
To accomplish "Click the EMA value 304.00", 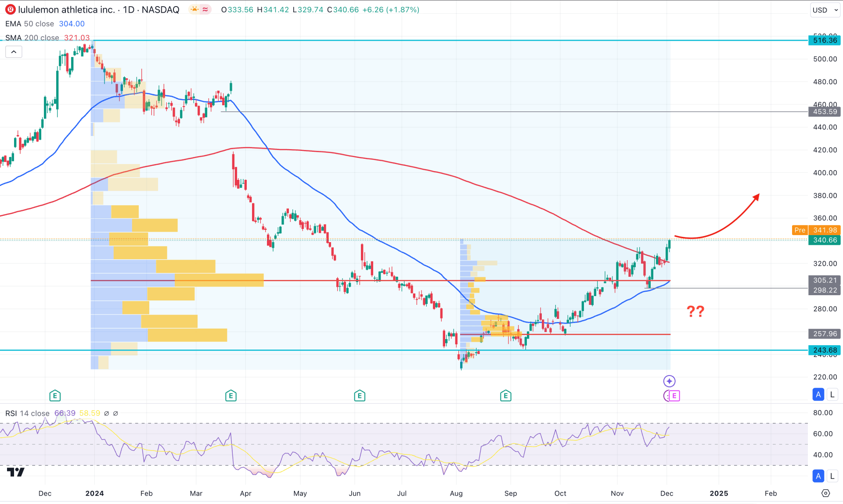I will click(x=72, y=24).
